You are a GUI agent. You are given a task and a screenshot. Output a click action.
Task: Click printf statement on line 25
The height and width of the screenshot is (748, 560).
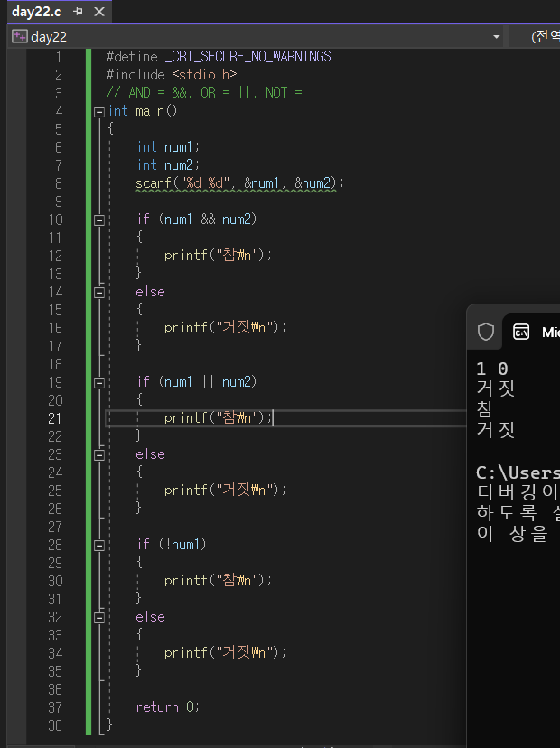pyautogui.click(x=225, y=491)
